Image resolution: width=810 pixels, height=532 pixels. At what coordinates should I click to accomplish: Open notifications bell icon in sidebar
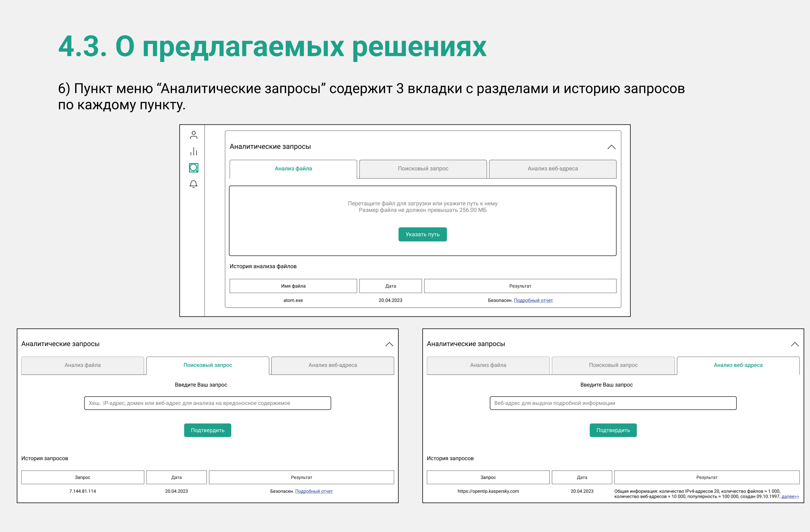click(193, 184)
